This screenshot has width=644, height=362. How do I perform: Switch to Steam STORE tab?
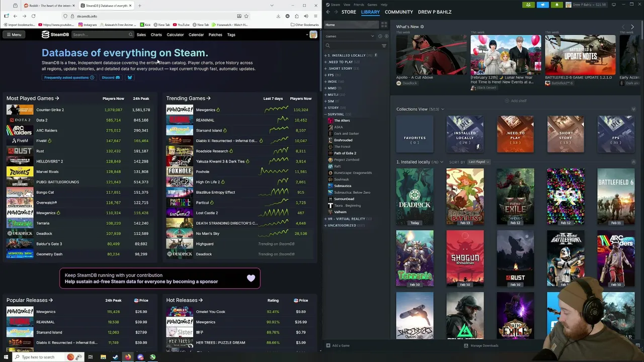(x=349, y=12)
